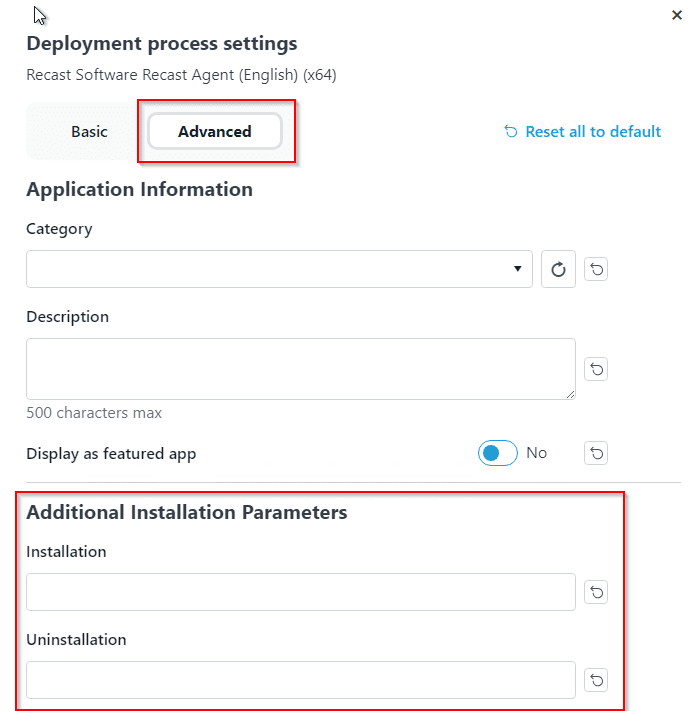Reset Uninstallation parameters to default
Screen dimensions: 694x711
(596, 680)
